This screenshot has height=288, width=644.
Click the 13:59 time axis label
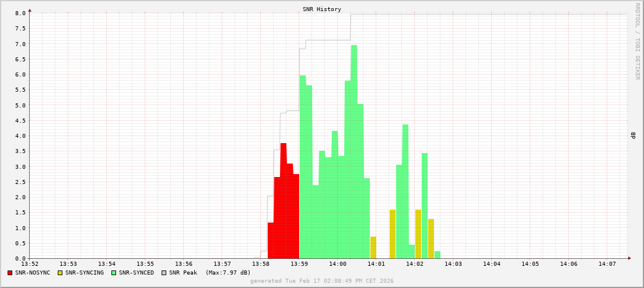coord(299,264)
